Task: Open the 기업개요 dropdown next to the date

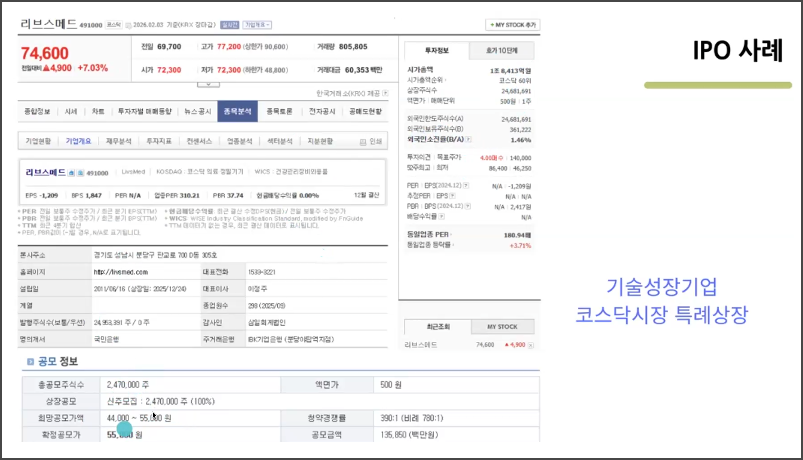Action: (257, 25)
